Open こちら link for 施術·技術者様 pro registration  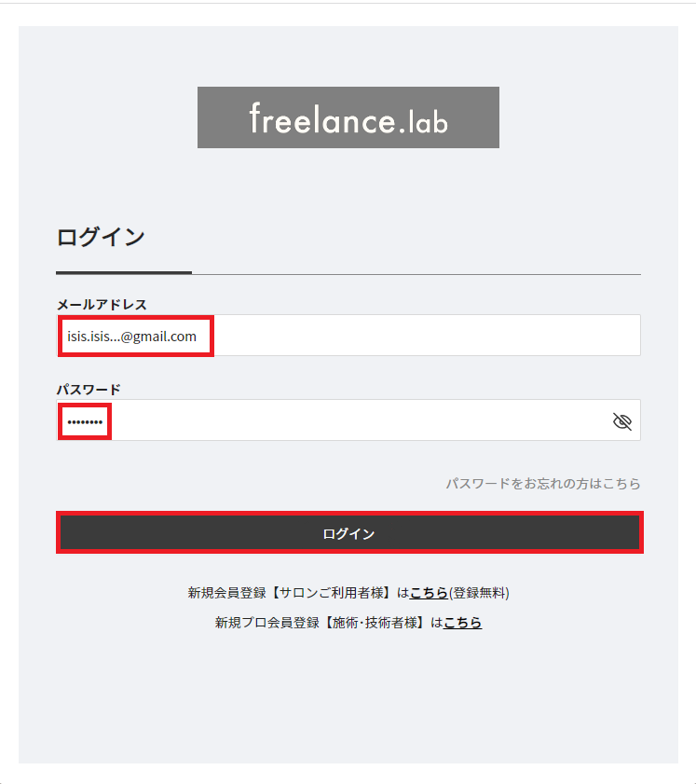462,623
